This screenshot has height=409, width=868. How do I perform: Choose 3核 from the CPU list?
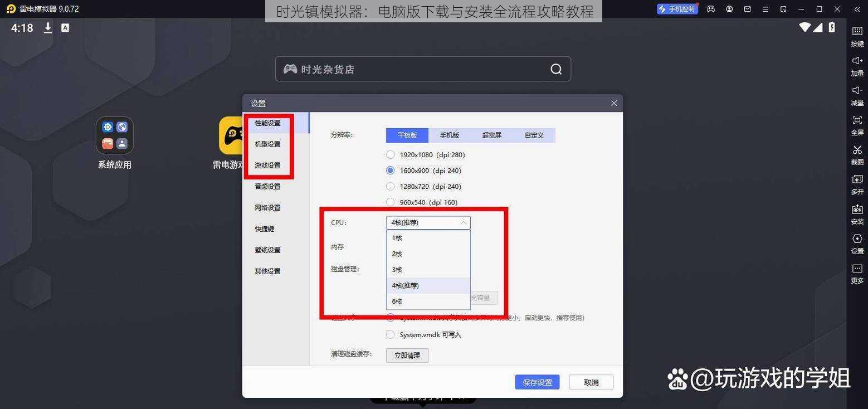428,270
